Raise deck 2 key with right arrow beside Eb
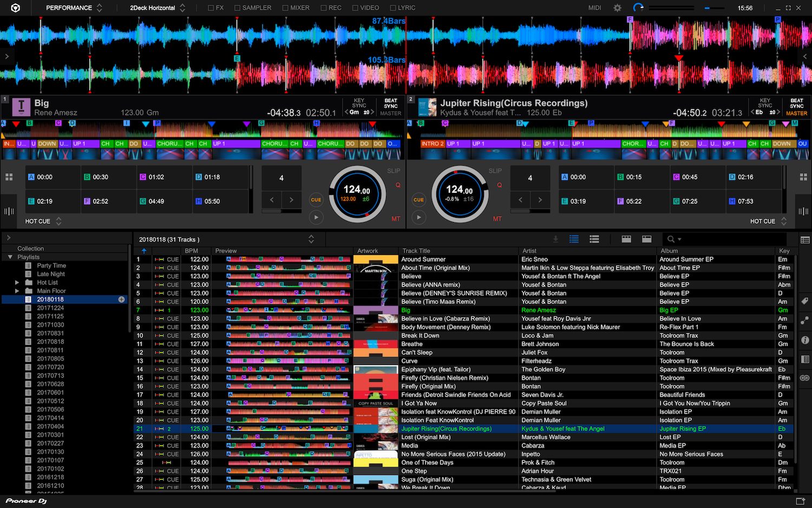The width and height of the screenshot is (812, 508). click(778, 113)
